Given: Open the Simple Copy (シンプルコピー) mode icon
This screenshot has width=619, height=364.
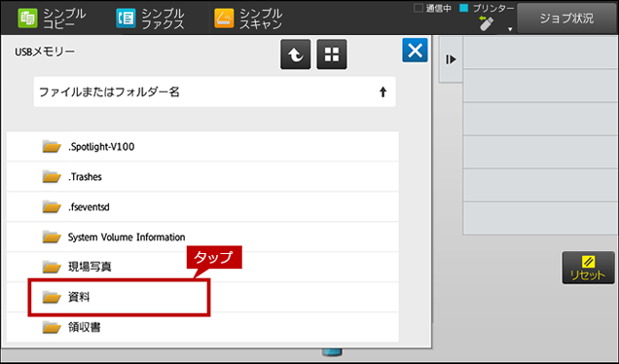Looking at the screenshot, I should coord(27,18).
